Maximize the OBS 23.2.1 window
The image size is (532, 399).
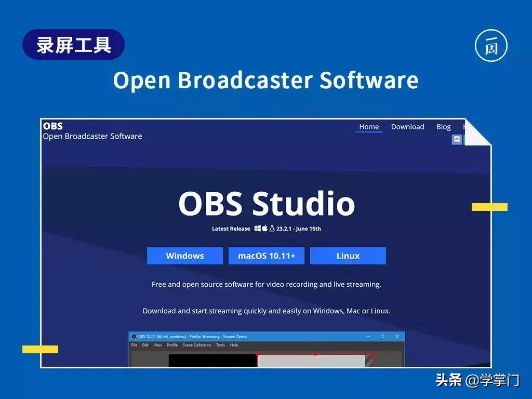click(x=382, y=337)
